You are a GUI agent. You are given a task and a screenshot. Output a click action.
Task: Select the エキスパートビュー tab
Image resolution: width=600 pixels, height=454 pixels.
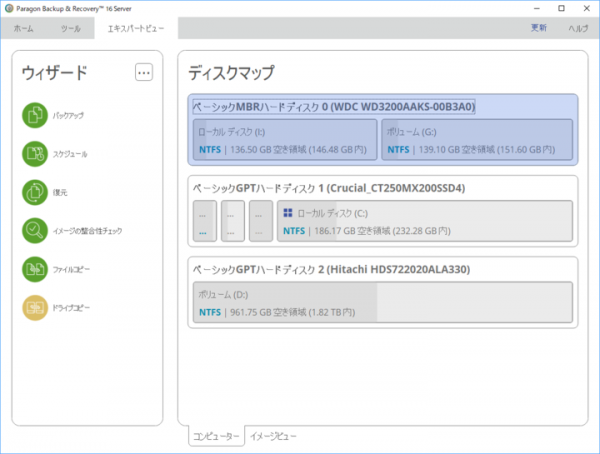click(136, 28)
